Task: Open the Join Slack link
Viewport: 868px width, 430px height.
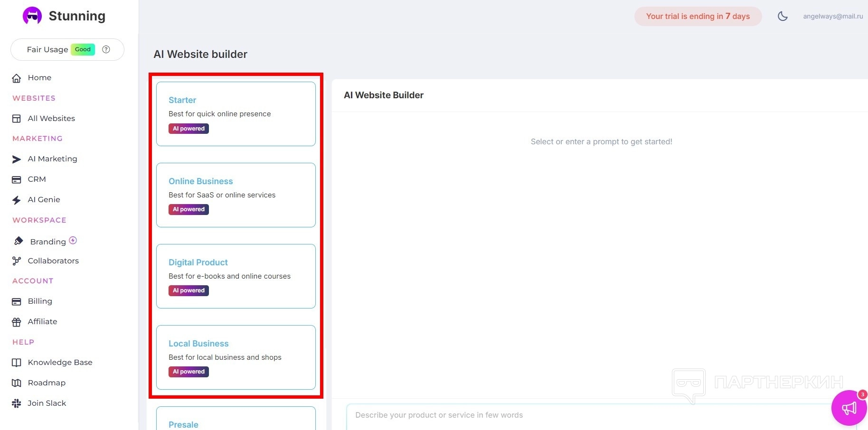Action: tap(47, 403)
